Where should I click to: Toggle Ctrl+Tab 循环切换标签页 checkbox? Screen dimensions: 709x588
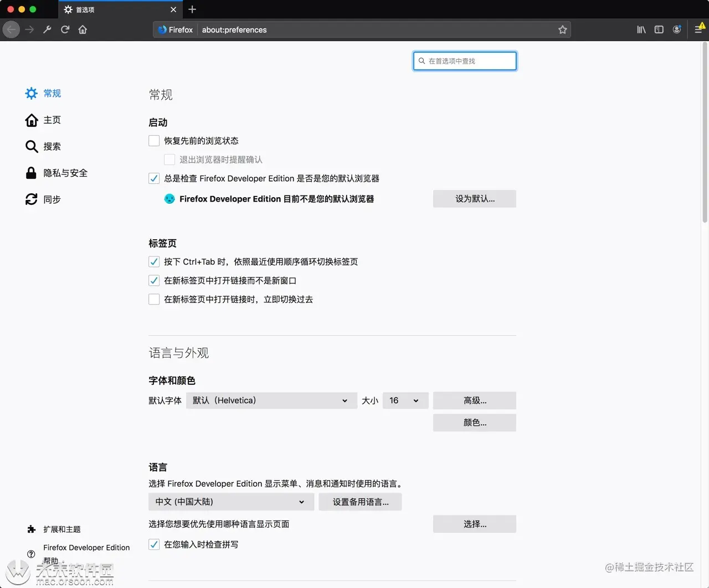tap(154, 261)
